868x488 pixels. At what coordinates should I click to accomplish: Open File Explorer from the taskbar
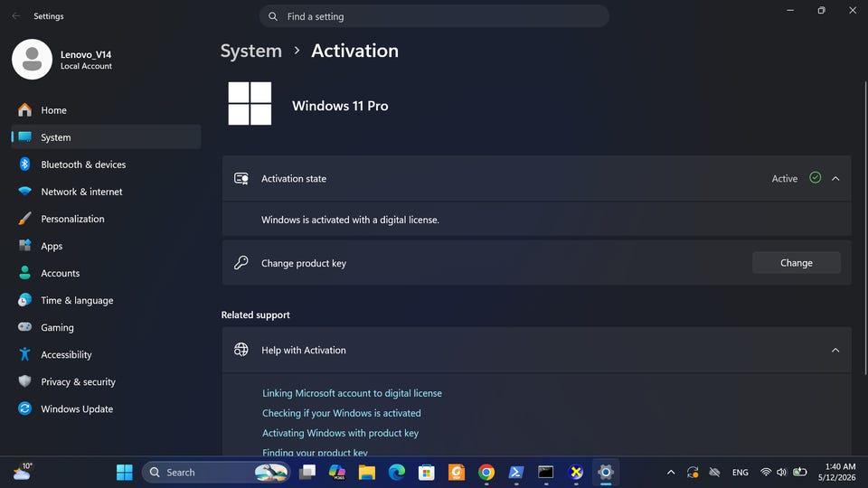tap(367, 473)
